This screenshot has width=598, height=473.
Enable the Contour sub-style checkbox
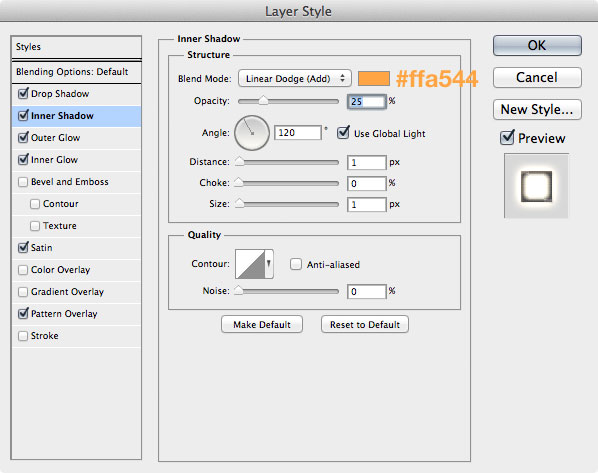(x=35, y=204)
